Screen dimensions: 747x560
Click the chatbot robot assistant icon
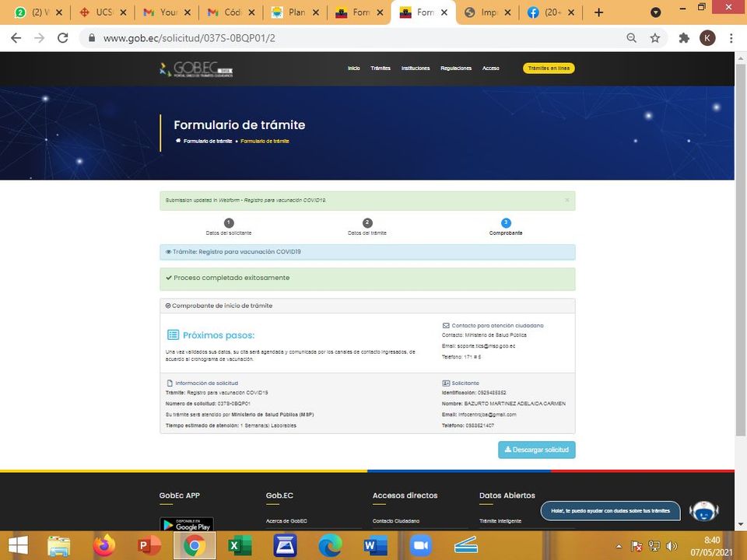point(703,511)
